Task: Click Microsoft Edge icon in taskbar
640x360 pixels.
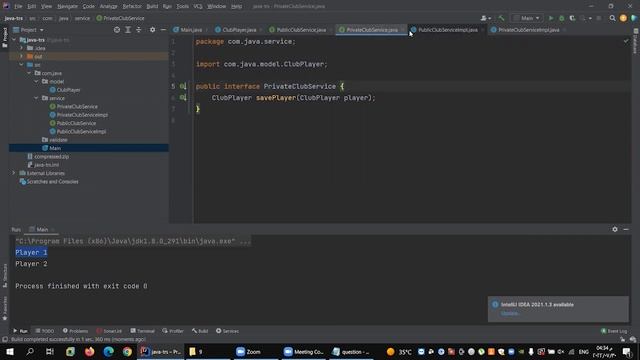Action: click(x=108, y=351)
